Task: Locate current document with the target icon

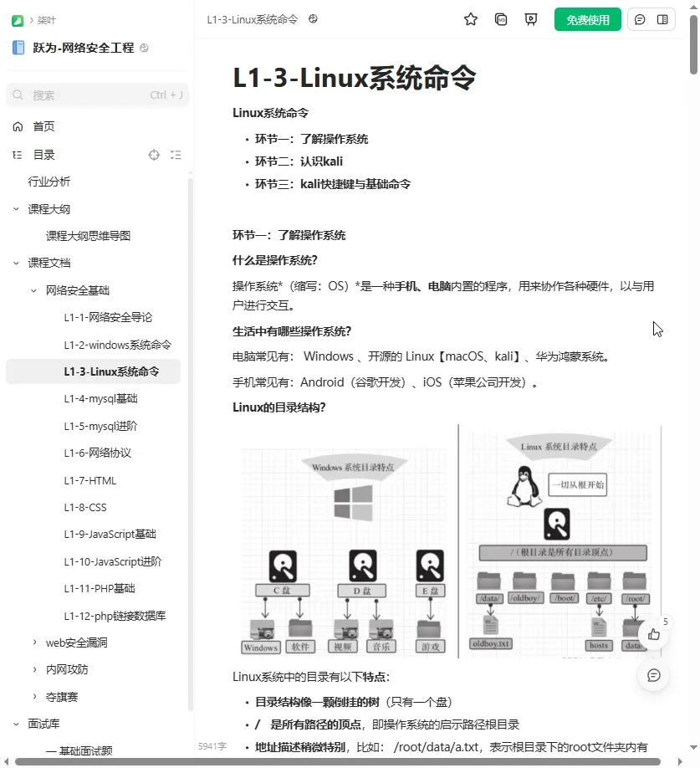Action: pos(154,155)
